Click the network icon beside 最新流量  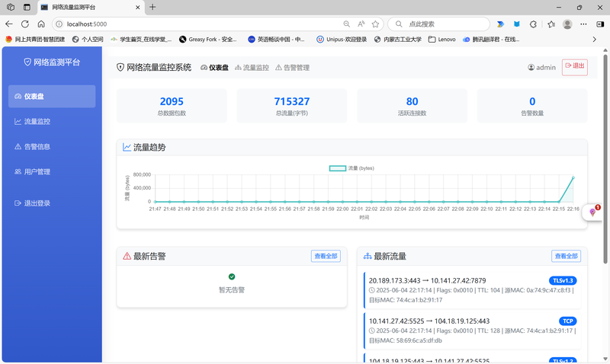click(x=368, y=256)
